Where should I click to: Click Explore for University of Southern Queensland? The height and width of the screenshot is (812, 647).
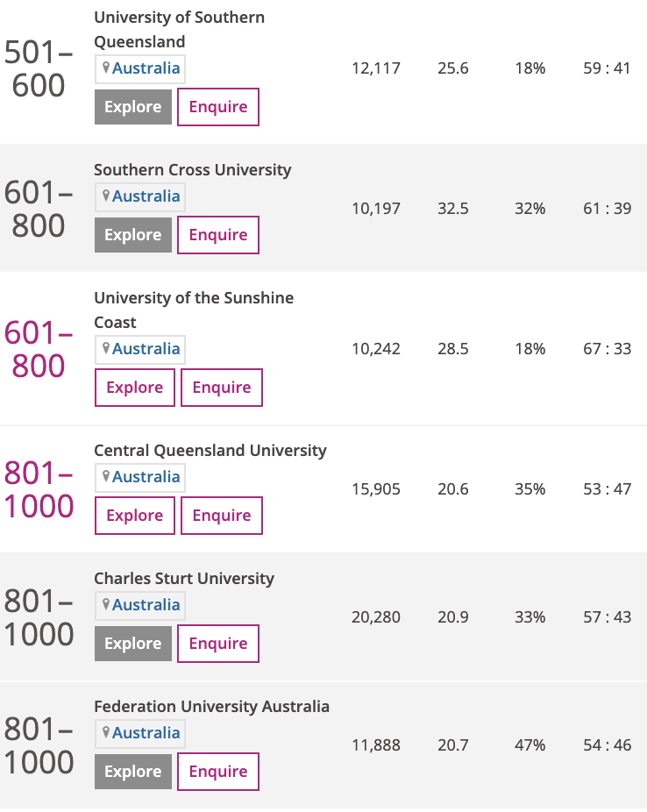[133, 107]
